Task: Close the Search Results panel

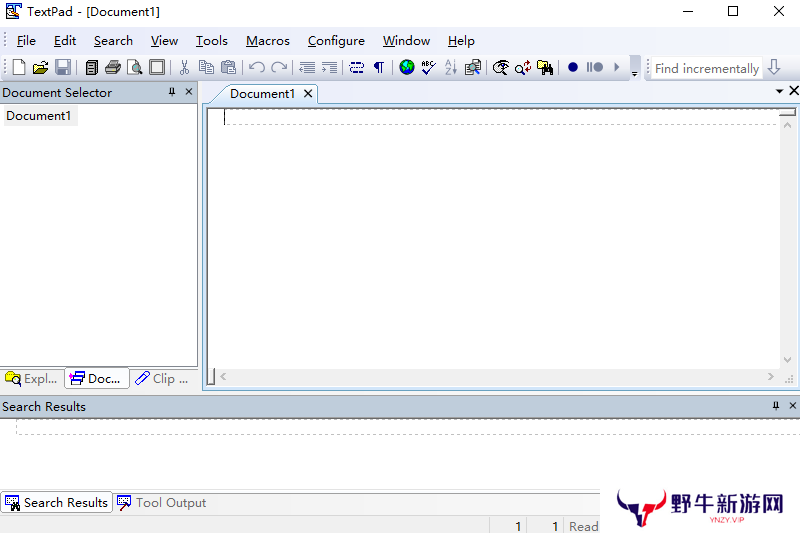Action: [792, 405]
